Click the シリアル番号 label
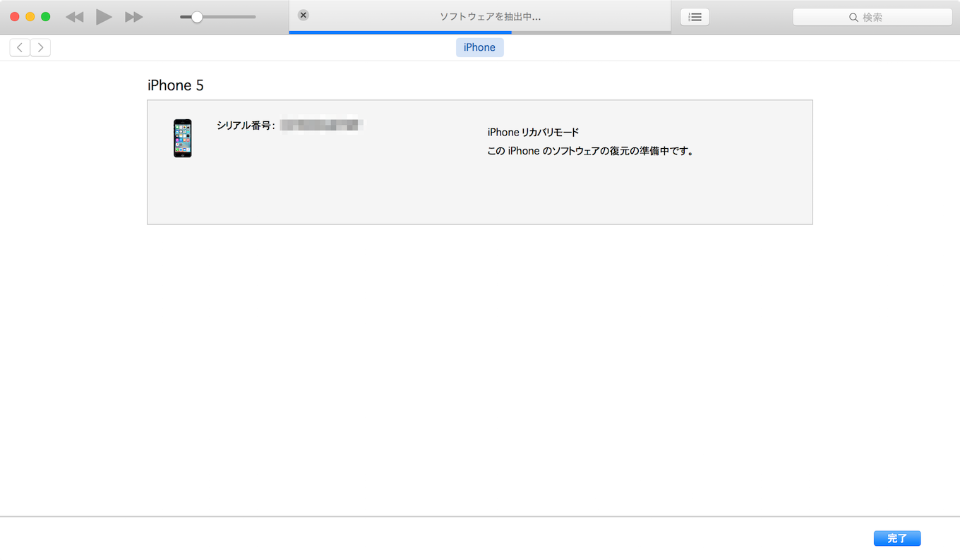This screenshot has width=960, height=560. (x=246, y=126)
